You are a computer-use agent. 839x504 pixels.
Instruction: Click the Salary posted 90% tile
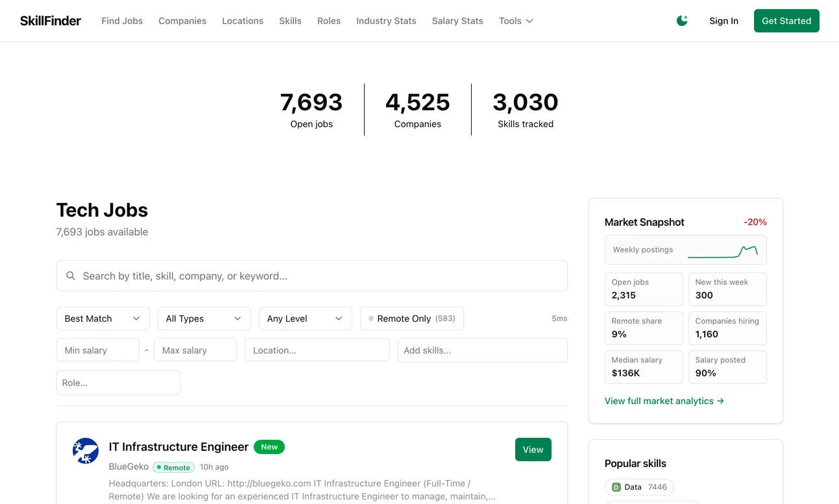(x=727, y=367)
